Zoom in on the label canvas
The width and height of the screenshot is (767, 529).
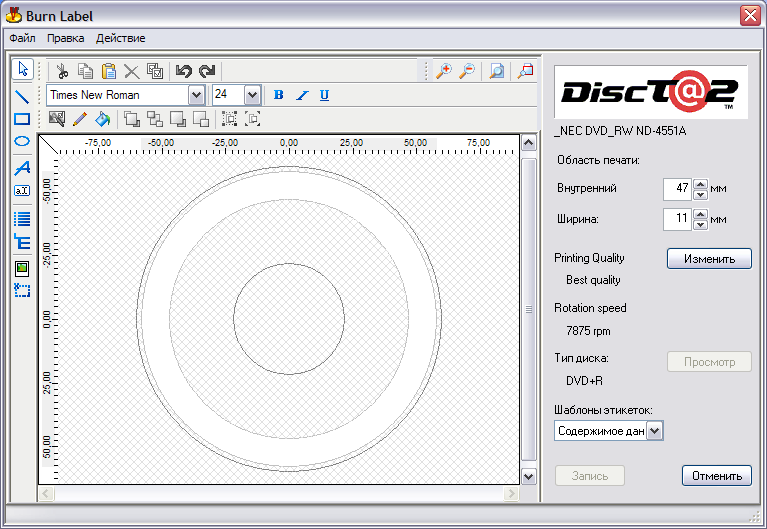click(443, 71)
